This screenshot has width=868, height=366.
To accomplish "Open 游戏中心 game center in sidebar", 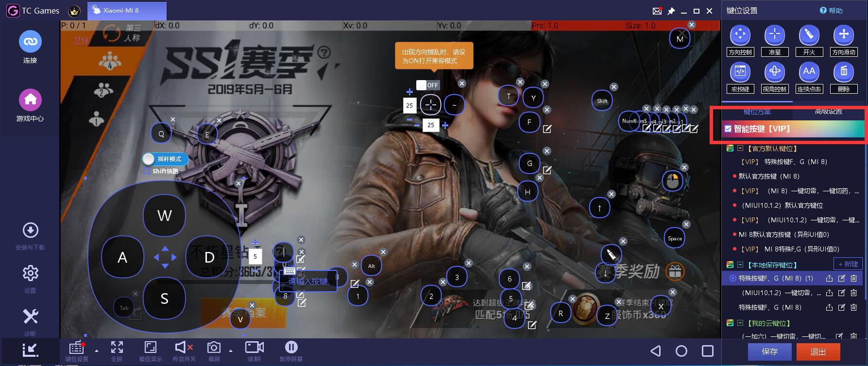I will 30,100.
